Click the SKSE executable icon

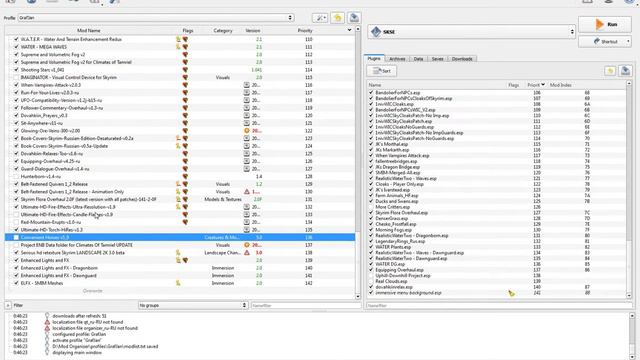[x=376, y=31]
